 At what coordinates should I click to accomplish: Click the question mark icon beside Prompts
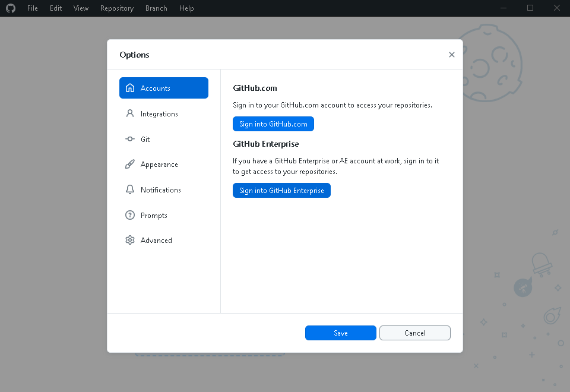[130, 215]
